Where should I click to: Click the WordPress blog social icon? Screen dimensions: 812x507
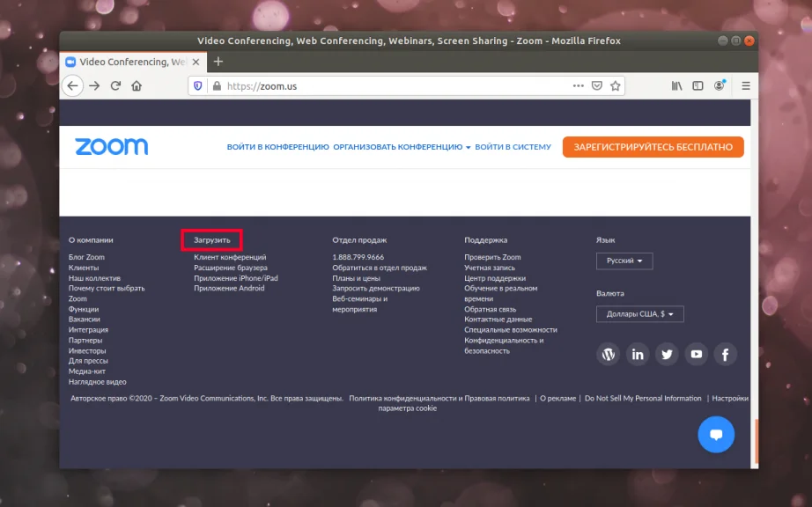coord(608,355)
